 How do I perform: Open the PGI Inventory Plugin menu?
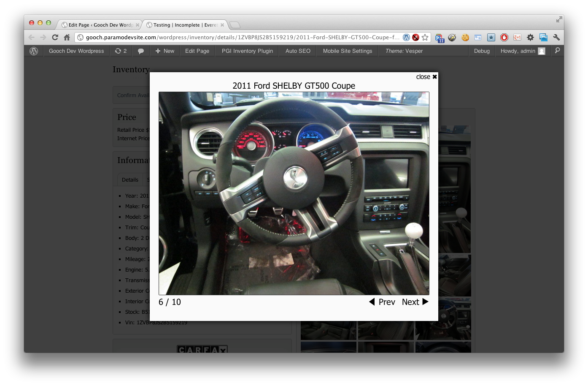coord(247,51)
